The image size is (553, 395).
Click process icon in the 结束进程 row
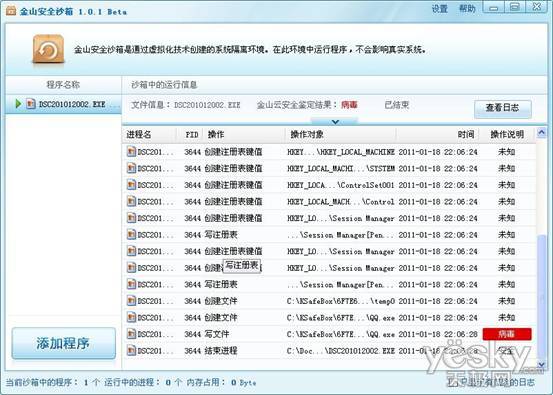[131, 351]
